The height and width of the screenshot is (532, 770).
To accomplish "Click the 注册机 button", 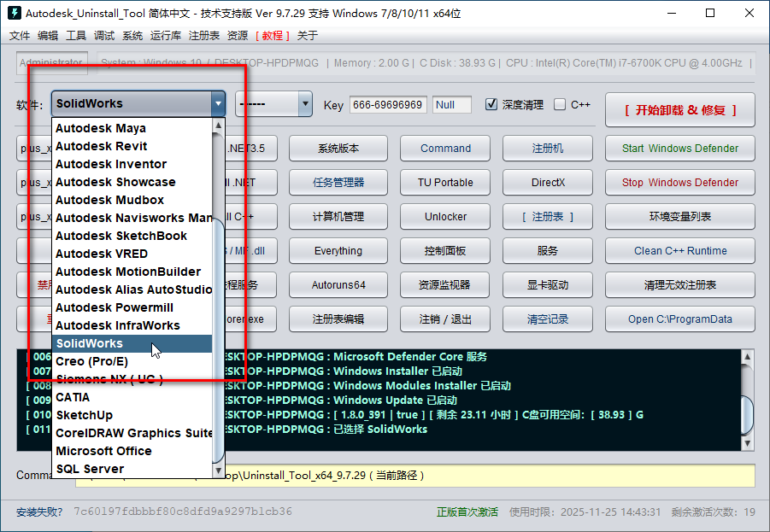I will point(548,149).
